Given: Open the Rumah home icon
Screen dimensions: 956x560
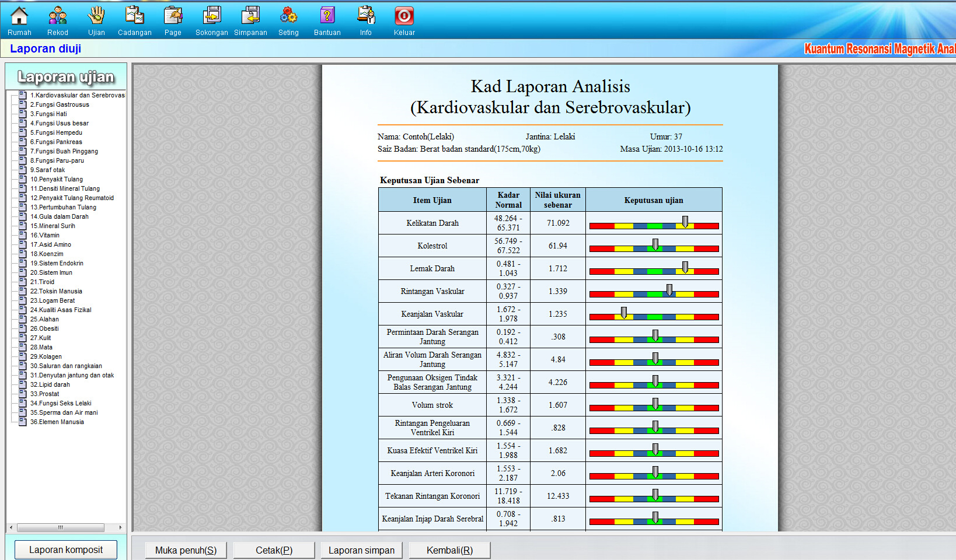Looking at the screenshot, I should pyautogui.click(x=19, y=16).
